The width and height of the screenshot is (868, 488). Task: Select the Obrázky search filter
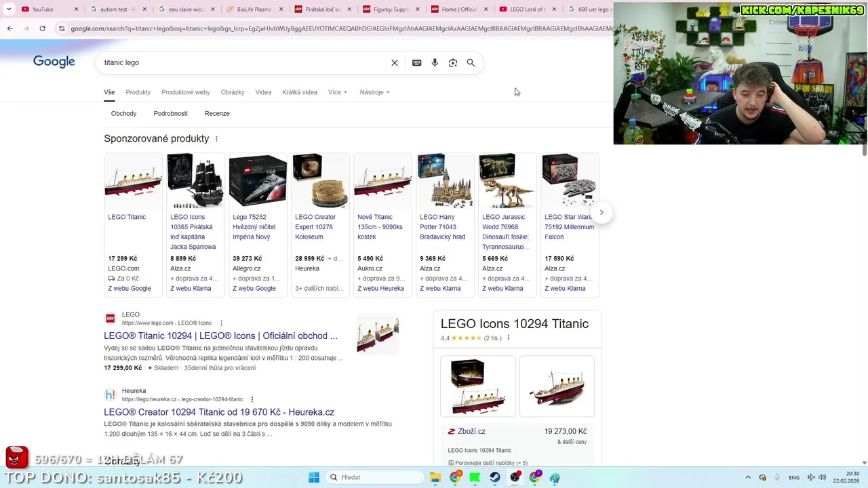coord(233,92)
